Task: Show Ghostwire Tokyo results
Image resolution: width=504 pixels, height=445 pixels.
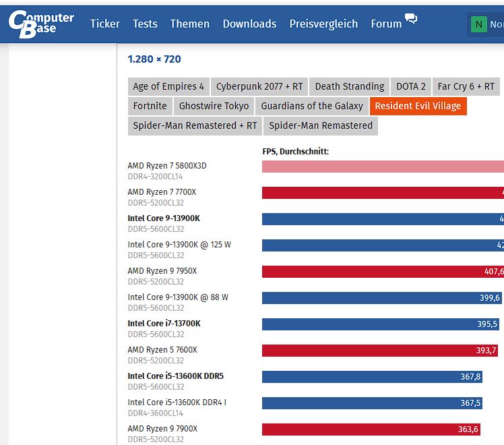Action: [214, 106]
